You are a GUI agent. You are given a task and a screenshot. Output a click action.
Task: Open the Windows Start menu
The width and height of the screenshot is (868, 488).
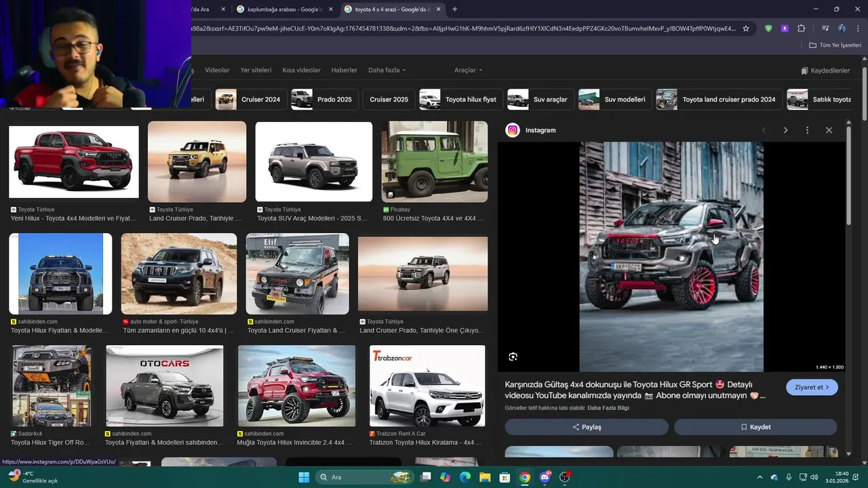coord(303,477)
